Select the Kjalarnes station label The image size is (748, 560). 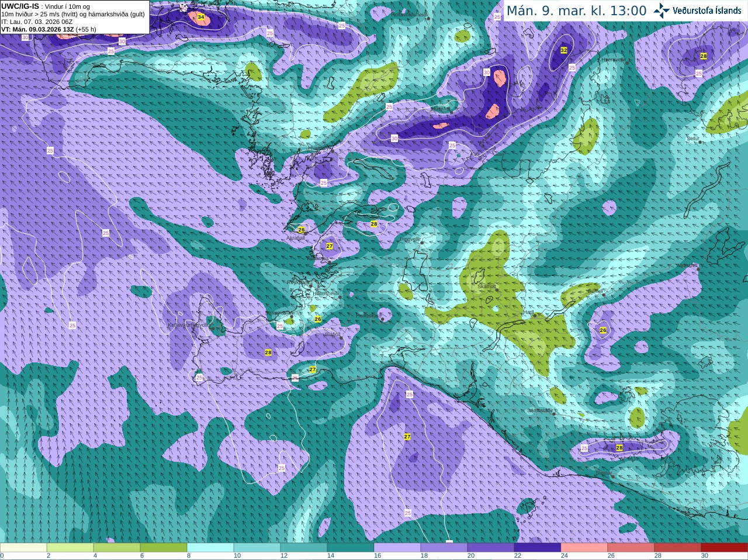[318, 258]
